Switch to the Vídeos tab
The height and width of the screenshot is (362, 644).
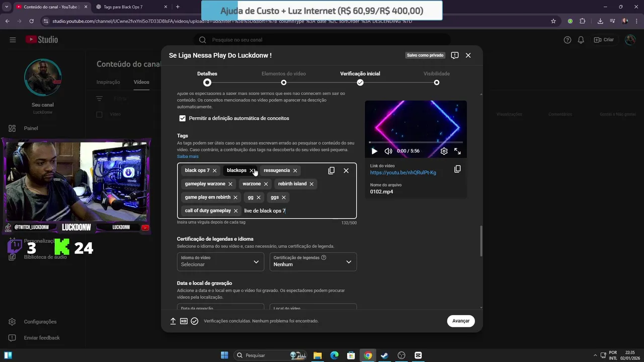click(141, 82)
